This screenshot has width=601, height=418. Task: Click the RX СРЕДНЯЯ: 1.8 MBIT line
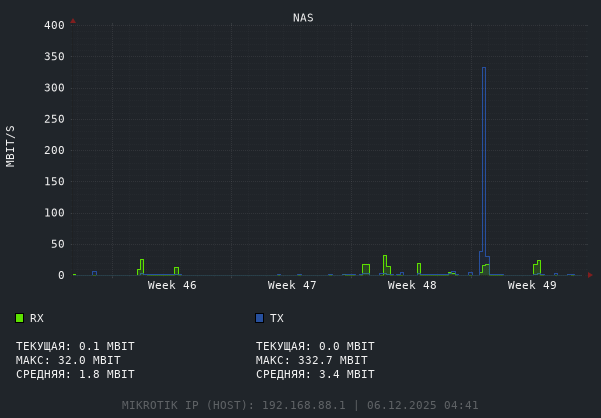coord(75,374)
